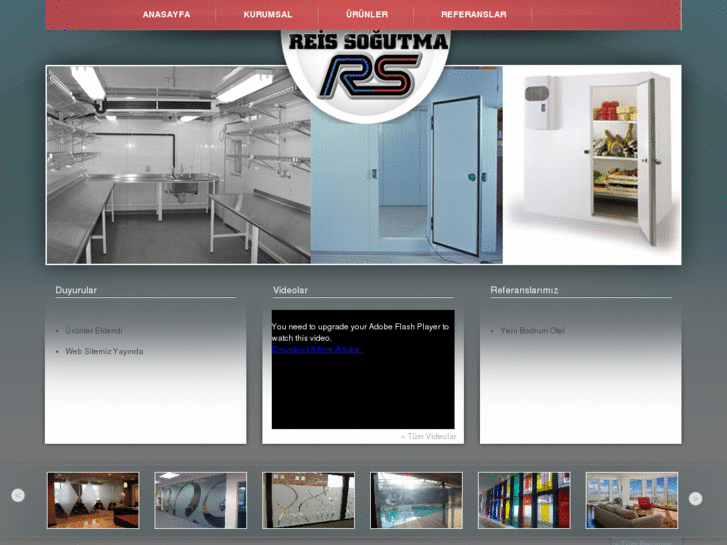The width and height of the screenshot is (727, 545).
Task: Click the Duyurular section heading
Action: [76, 290]
